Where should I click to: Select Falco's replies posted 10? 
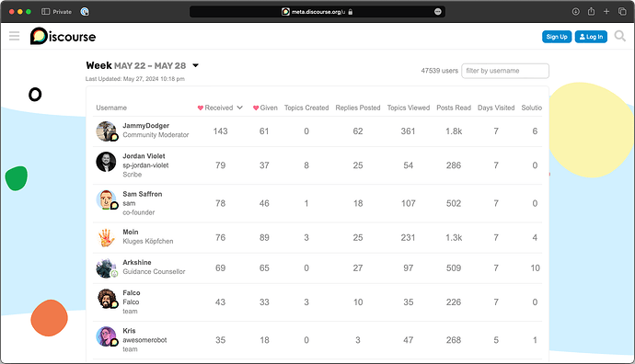coord(358,301)
